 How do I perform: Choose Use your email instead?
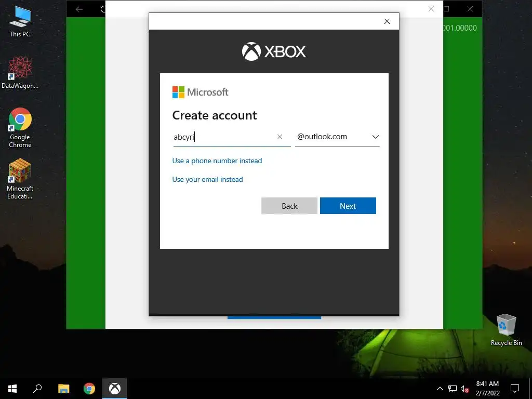pyautogui.click(x=208, y=179)
